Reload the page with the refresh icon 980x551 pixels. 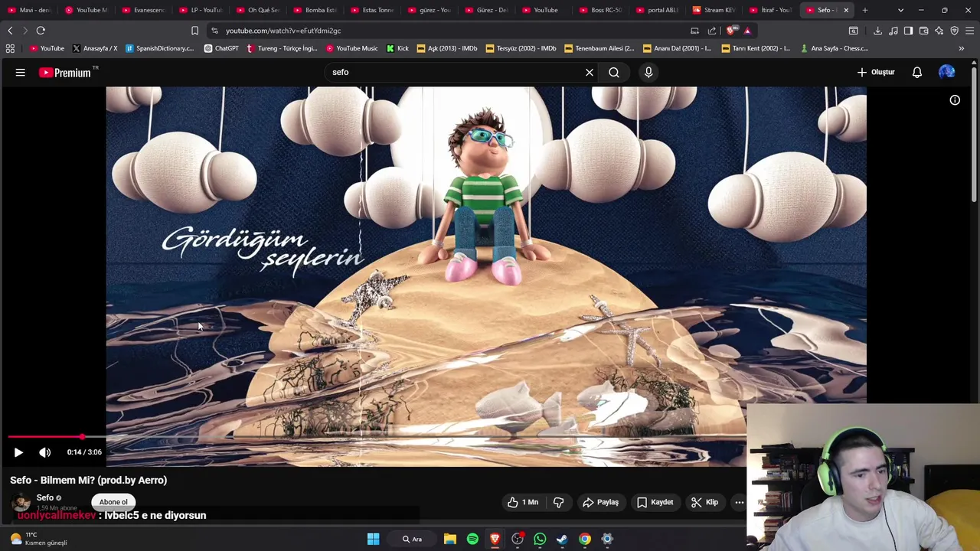[x=41, y=31]
